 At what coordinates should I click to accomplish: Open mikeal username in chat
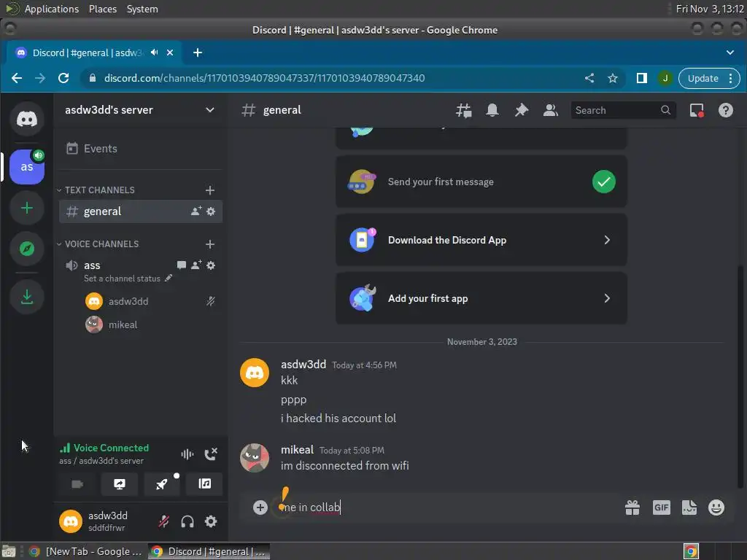pyautogui.click(x=297, y=450)
